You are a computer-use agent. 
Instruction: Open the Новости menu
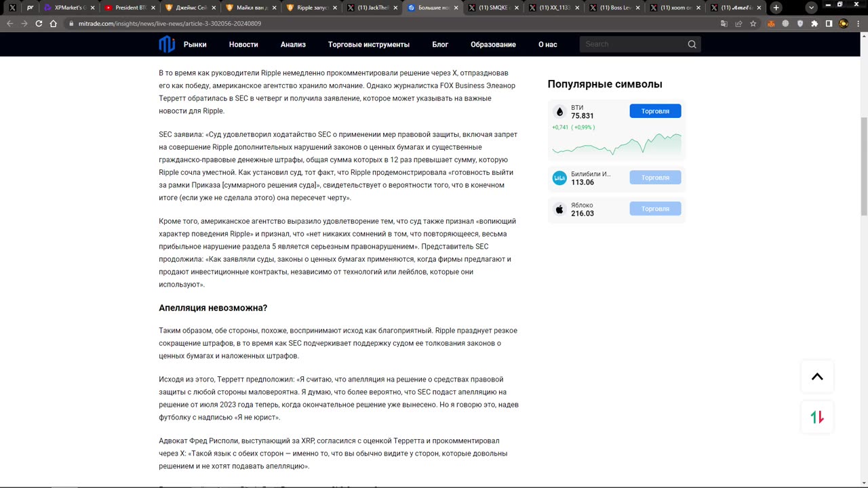tap(243, 44)
